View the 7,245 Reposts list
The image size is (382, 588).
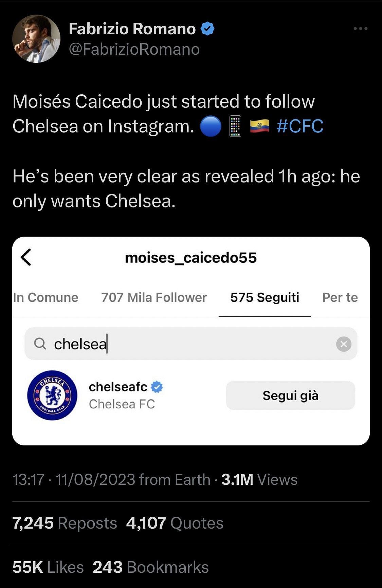pos(65,523)
